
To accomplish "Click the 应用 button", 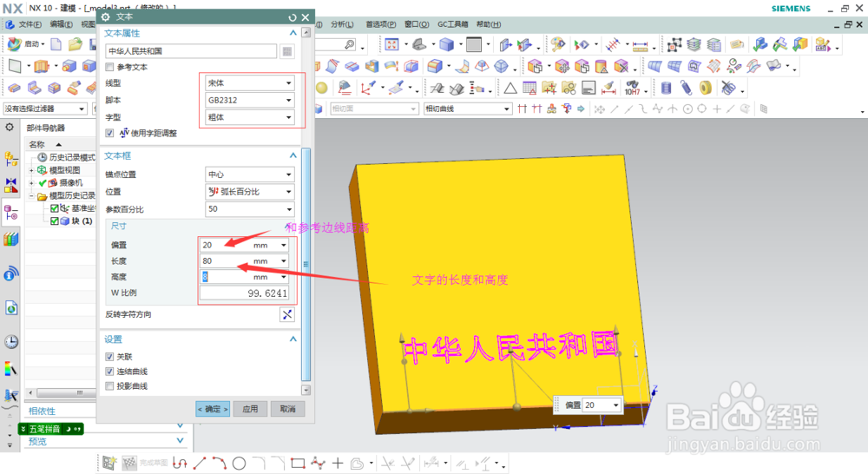I will coord(250,409).
